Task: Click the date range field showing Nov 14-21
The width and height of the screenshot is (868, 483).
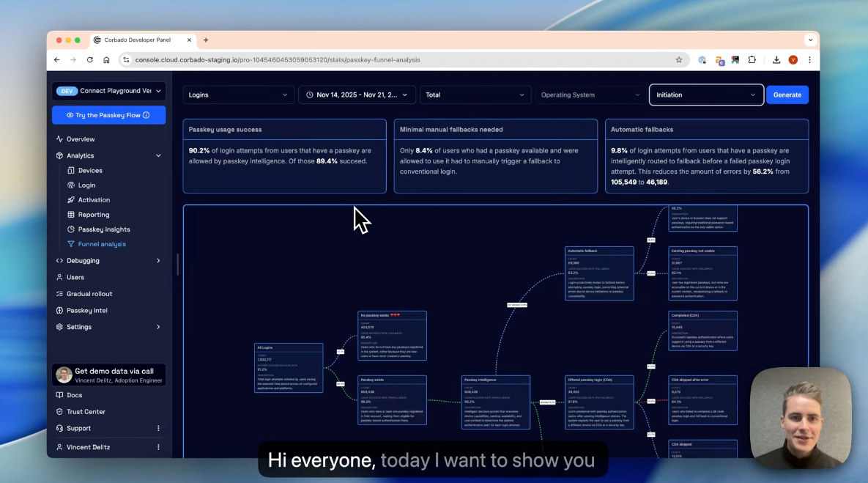Action: tap(357, 95)
